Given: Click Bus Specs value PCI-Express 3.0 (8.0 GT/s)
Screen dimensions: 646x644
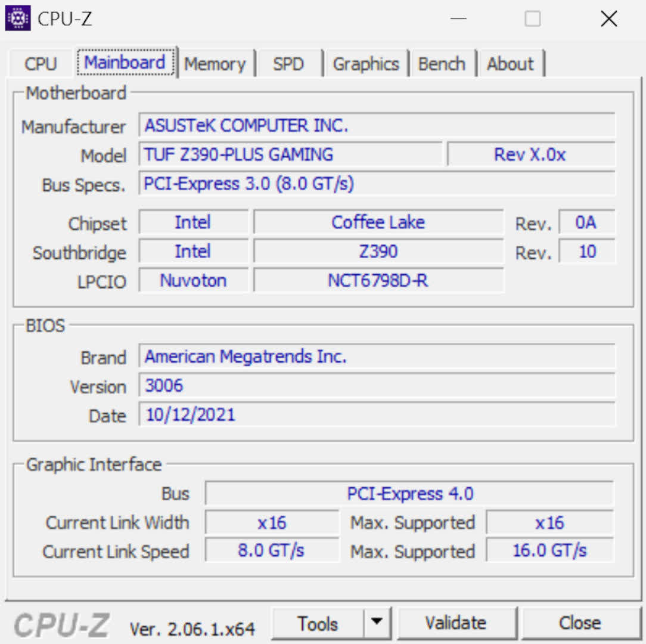Looking at the screenshot, I should 377,184.
